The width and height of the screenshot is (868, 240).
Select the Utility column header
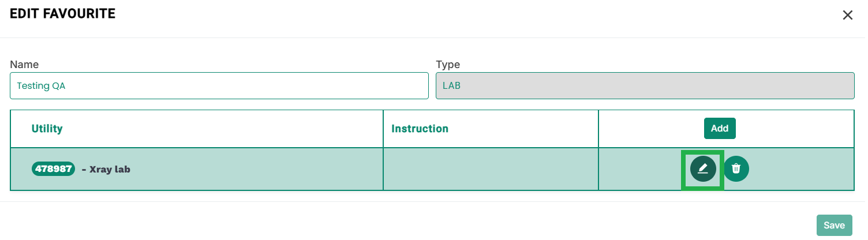47,129
